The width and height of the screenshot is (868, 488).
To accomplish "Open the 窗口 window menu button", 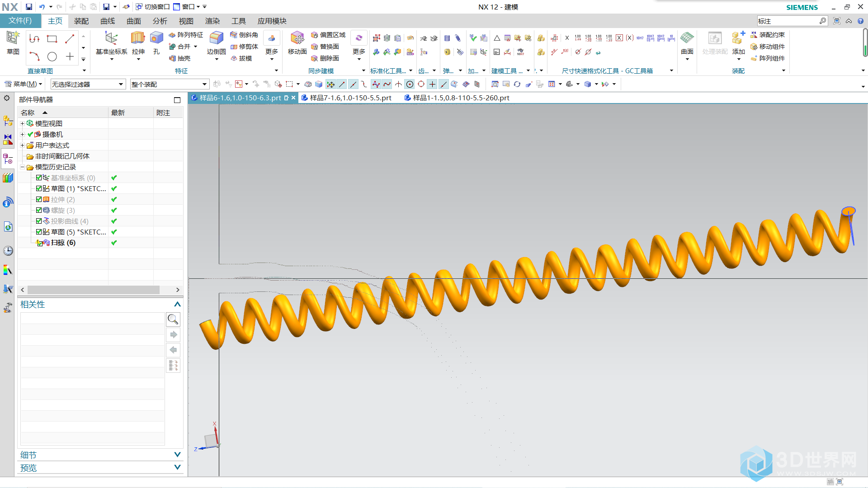I will [187, 7].
